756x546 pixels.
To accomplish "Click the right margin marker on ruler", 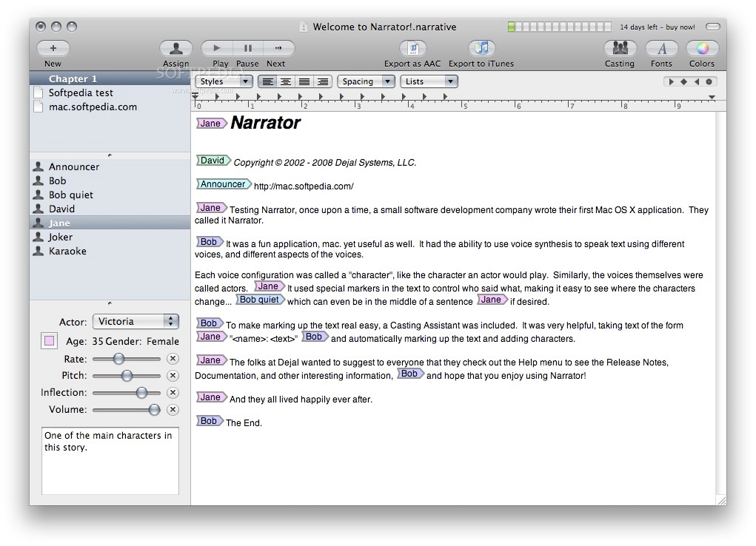I will (x=712, y=98).
